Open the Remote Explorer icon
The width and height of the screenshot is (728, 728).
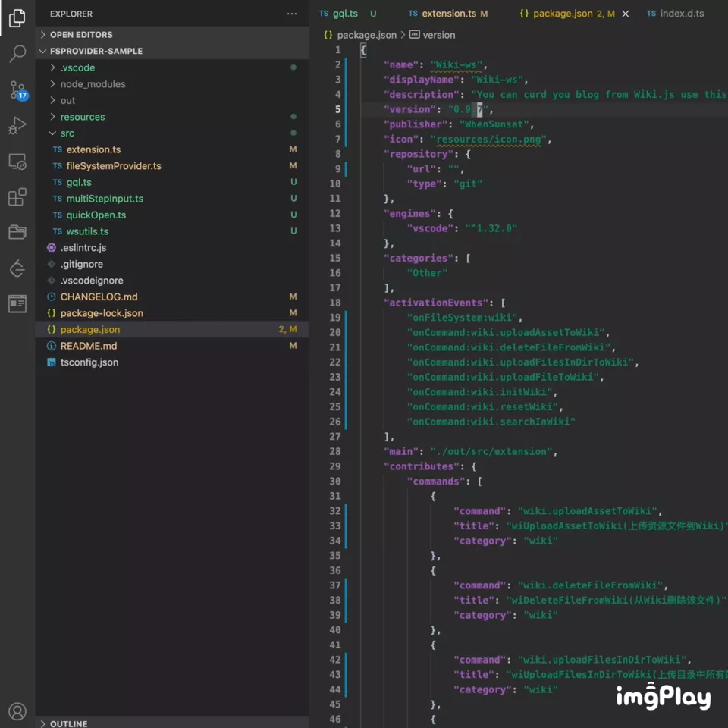coord(17,162)
